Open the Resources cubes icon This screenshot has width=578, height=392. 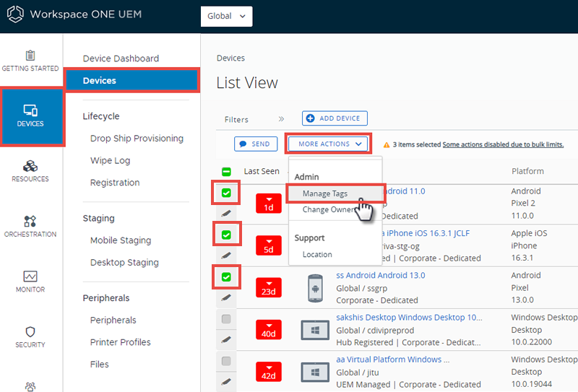(x=30, y=166)
